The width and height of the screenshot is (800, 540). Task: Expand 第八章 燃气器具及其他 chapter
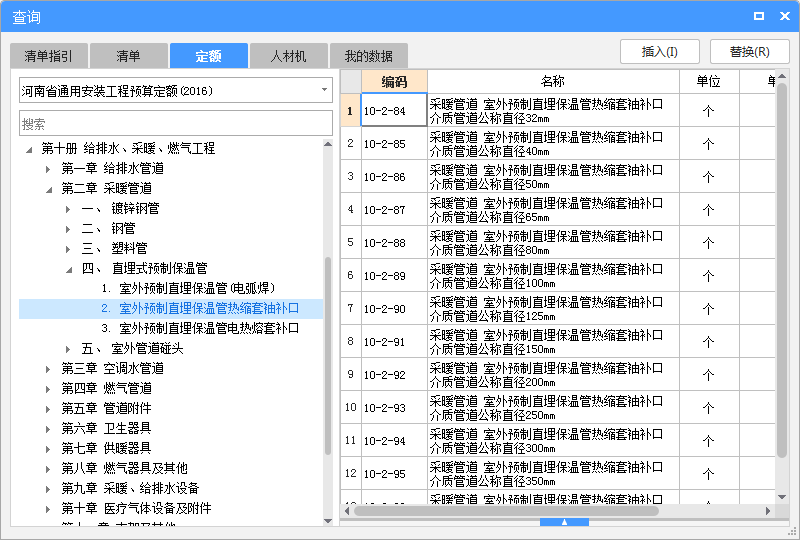click(48, 469)
